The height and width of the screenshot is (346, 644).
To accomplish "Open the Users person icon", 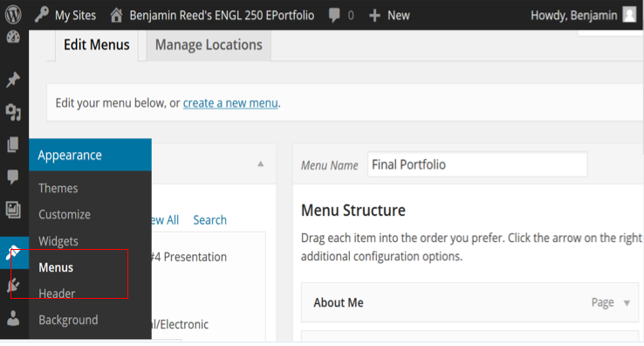I will (x=13, y=318).
